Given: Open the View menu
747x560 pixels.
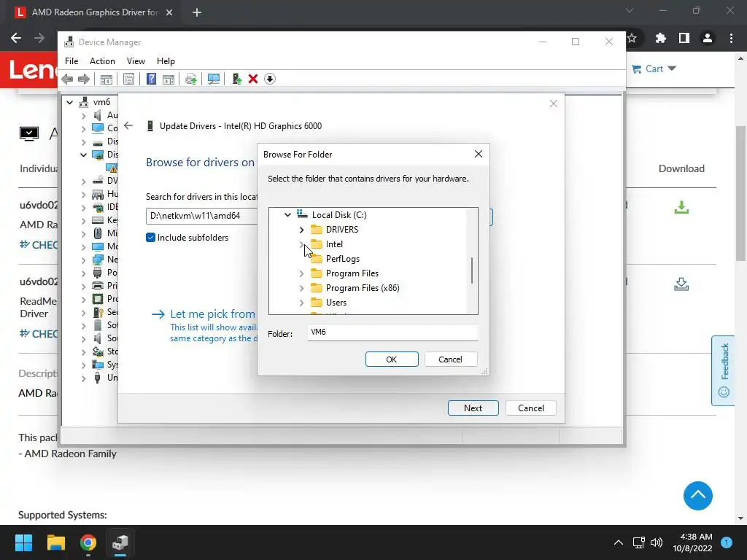Looking at the screenshot, I should tap(136, 61).
